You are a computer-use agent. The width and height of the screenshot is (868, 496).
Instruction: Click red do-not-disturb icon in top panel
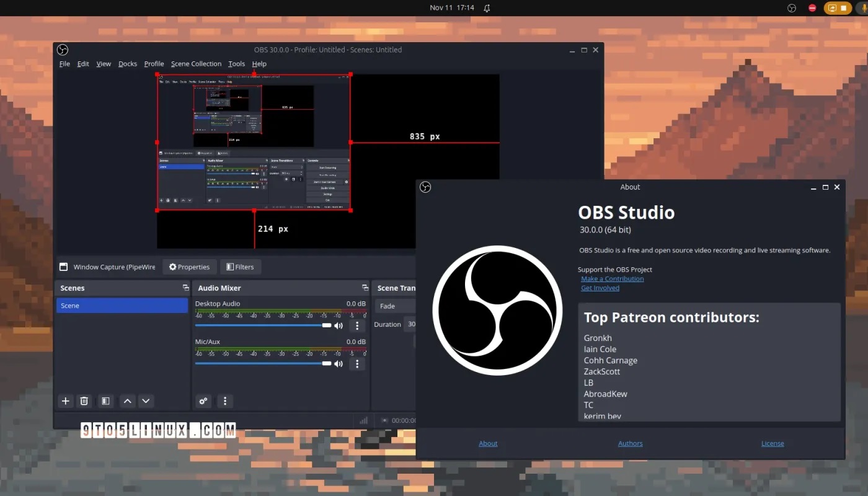coord(812,8)
